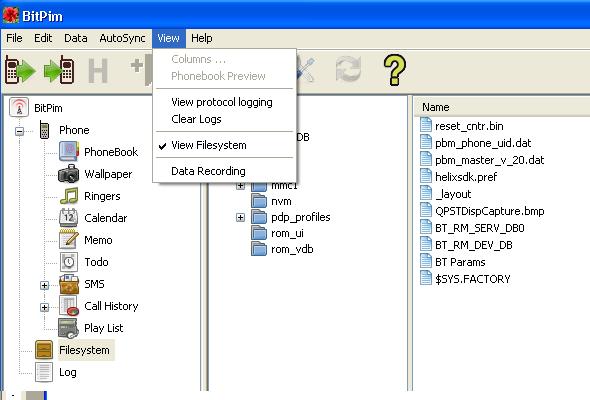
Task: Click the settings tools toolbar icon
Action: (x=306, y=70)
